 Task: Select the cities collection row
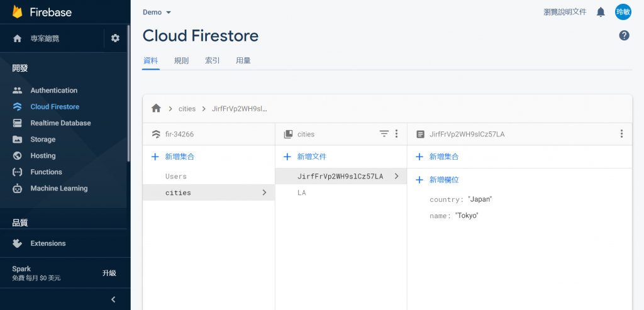click(x=209, y=192)
